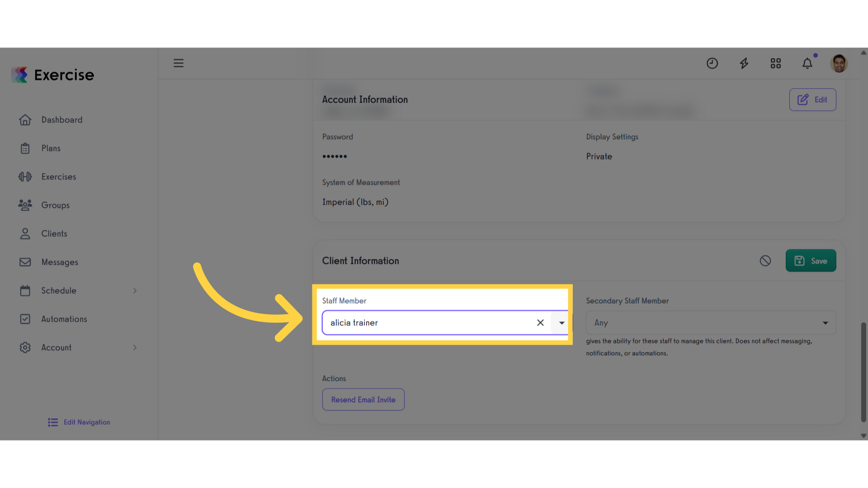Click the 'Account Information' heading
Viewport: 868px width, 488px height.
[365, 99]
